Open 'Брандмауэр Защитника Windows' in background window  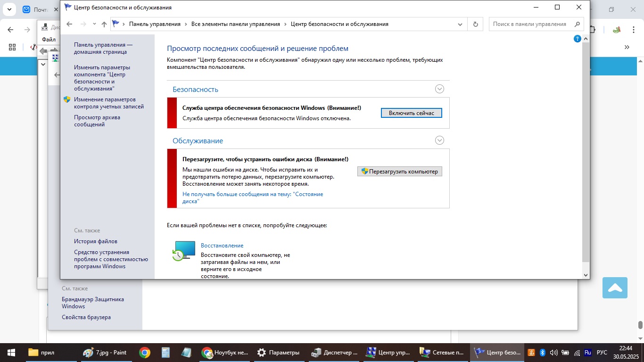pyautogui.click(x=93, y=303)
